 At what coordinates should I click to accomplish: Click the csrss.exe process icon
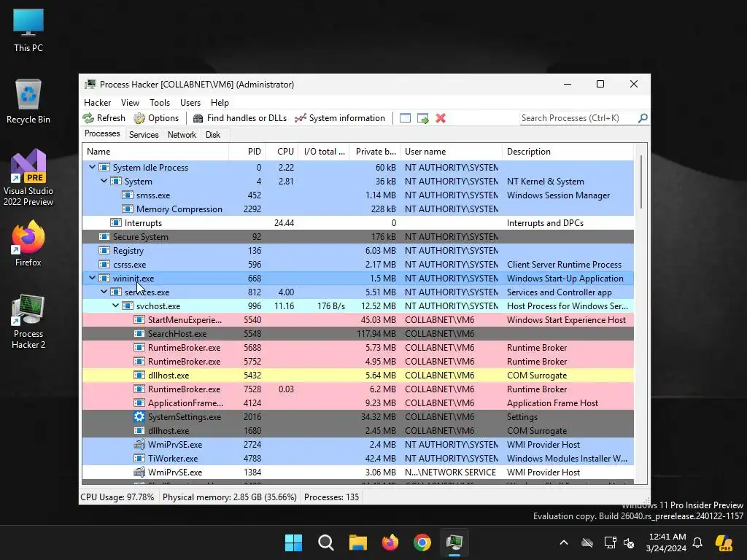click(x=104, y=264)
